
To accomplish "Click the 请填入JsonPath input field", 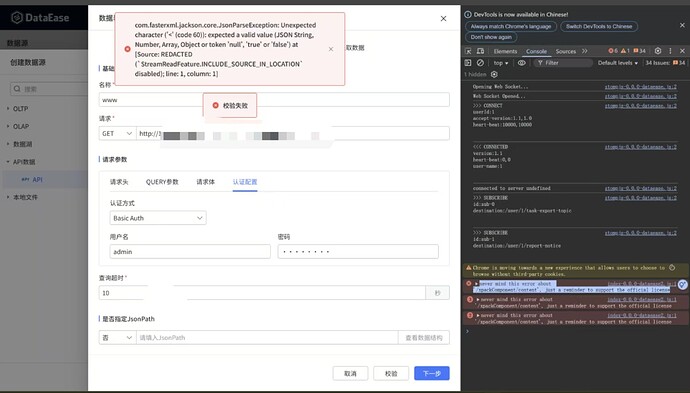I will click(267, 338).
